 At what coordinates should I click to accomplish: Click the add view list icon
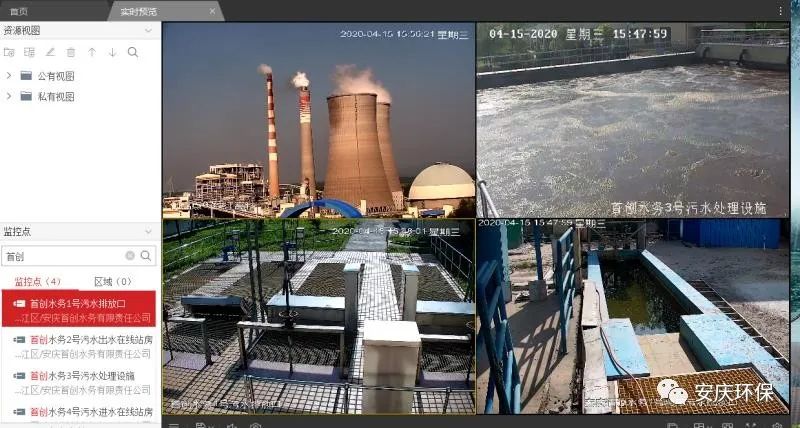30,52
